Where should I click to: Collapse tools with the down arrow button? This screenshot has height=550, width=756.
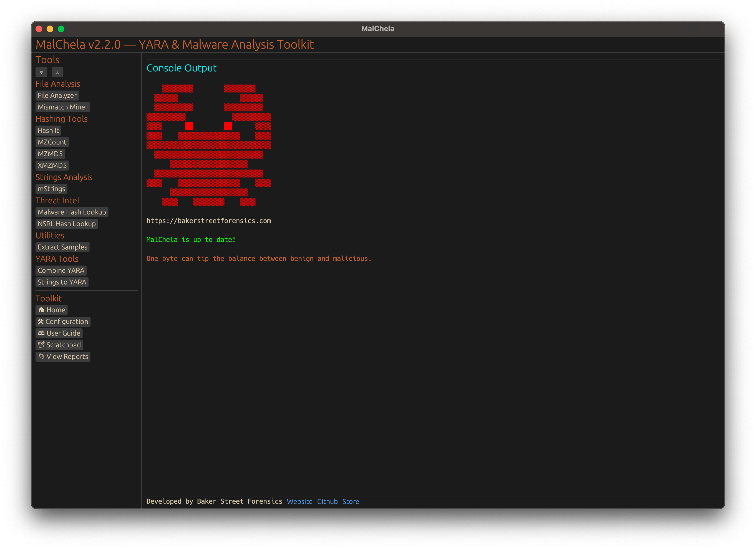tap(41, 72)
